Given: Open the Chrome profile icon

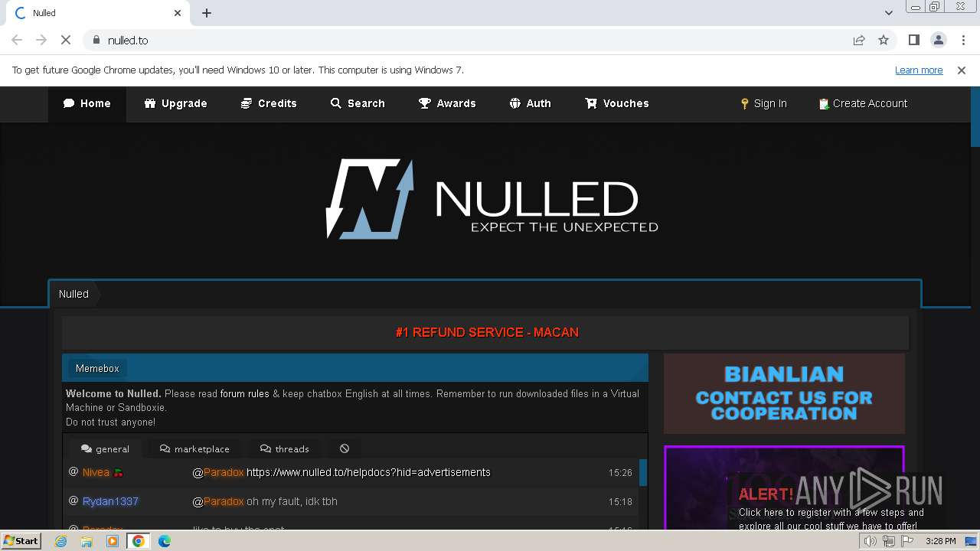Looking at the screenshot, I should point(938,40).
